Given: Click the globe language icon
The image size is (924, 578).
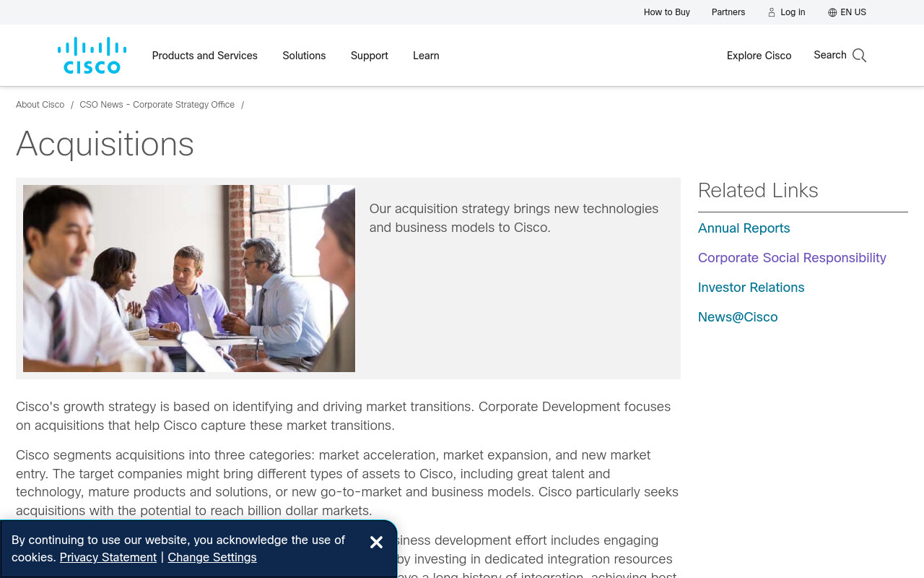Looking at the screenshot, I should click(832, 12).
